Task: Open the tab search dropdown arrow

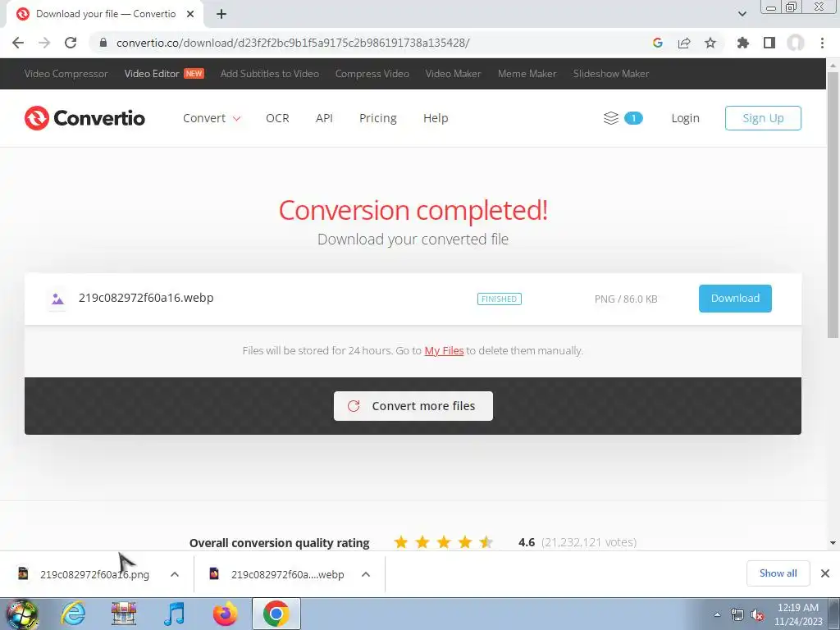Action: pyautogui.click(x=742, y=14)
